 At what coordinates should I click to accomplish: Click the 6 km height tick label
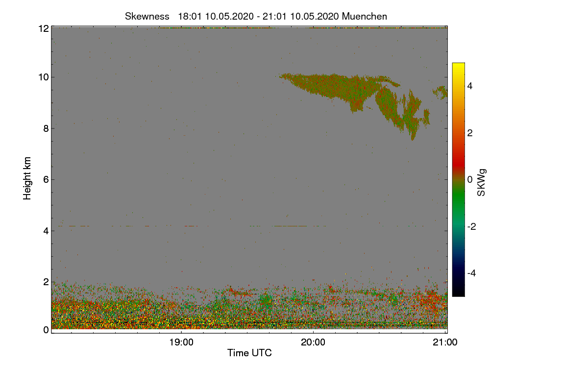click(x=46, y=179)
